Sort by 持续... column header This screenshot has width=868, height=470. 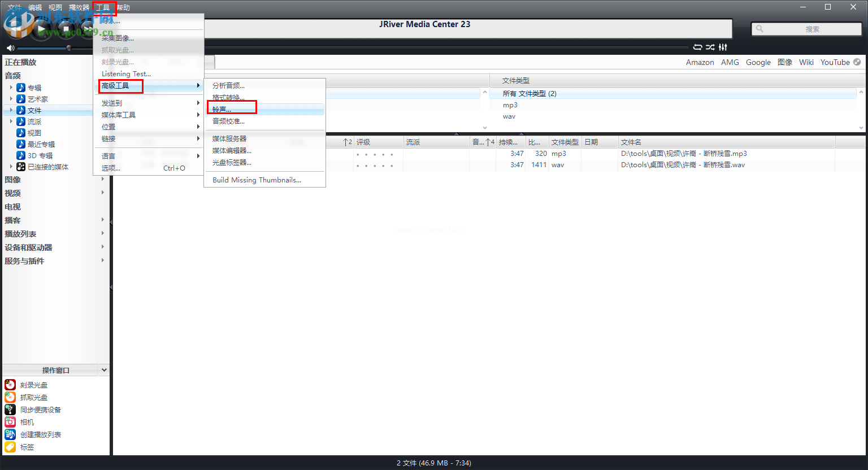(511, 142)
